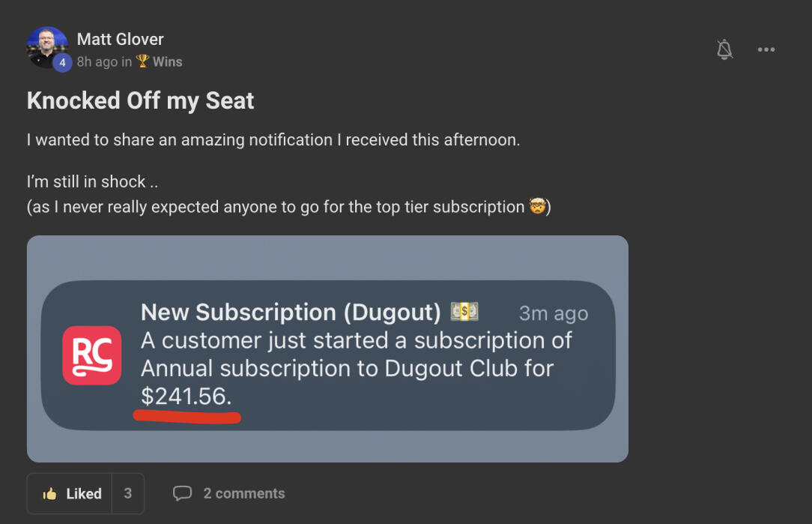
Task: Open the Wins category link
Action: click(167, 61)
